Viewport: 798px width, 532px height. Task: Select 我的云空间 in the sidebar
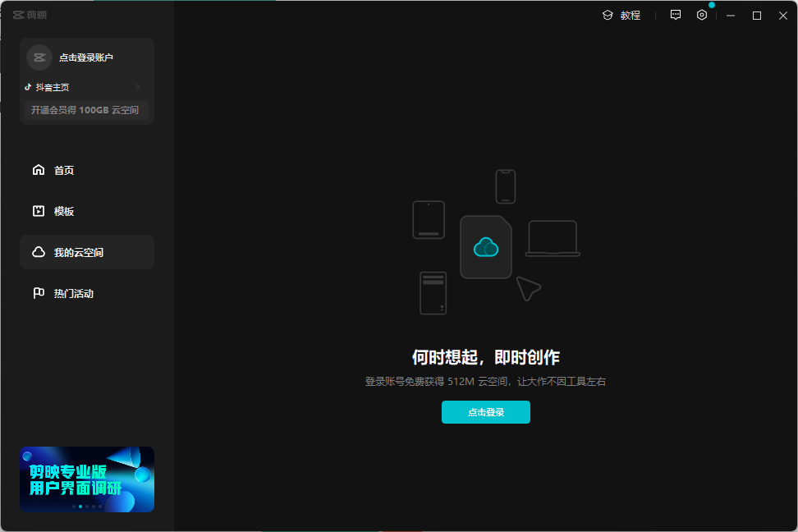point(86,252)
